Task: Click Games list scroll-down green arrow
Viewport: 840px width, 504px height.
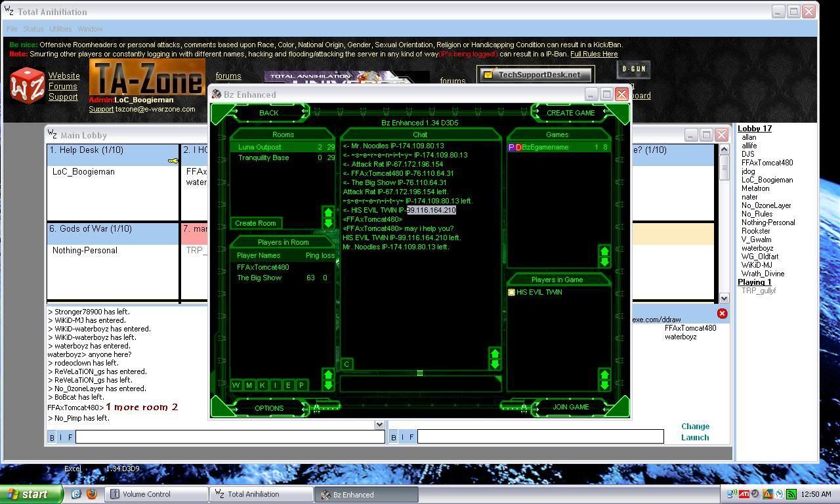Action: click(604, 262)
